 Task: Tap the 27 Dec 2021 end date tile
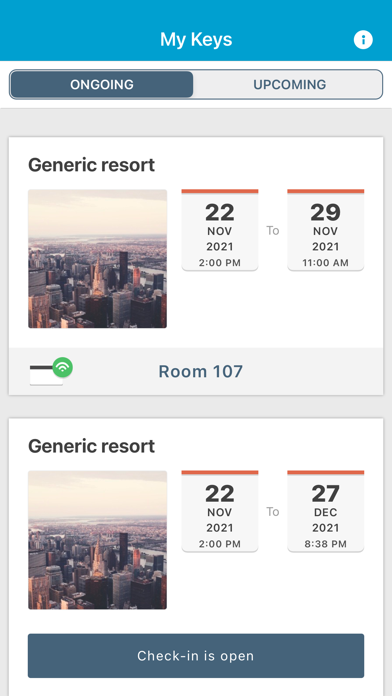[x=325, y=511]
